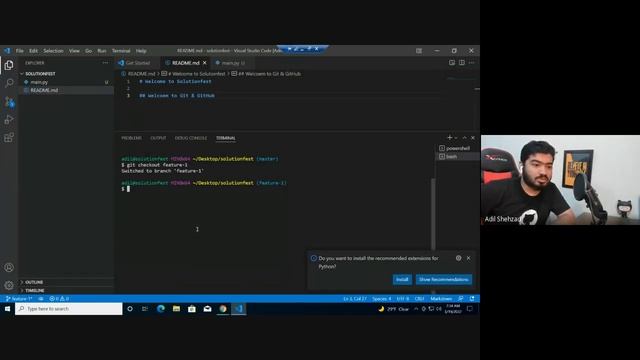Open README.md in the explorer tree
The image size is (640, 360).
coord(44,90)
